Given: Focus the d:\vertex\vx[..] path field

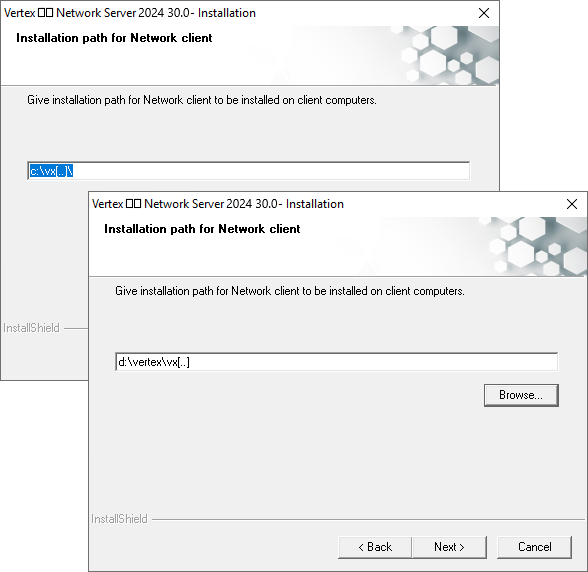Looking at the screenshot, I should [x=336, y=362].
